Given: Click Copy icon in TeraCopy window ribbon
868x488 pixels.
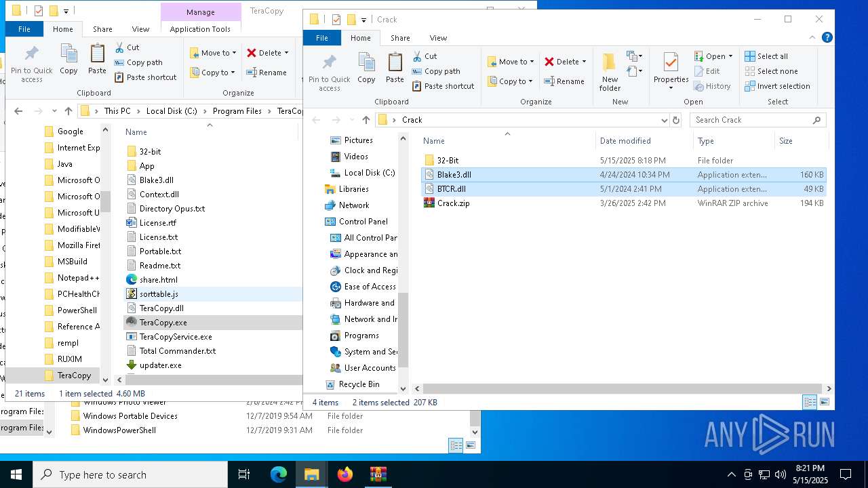Looking at the screenshot, I should point(68,60).
